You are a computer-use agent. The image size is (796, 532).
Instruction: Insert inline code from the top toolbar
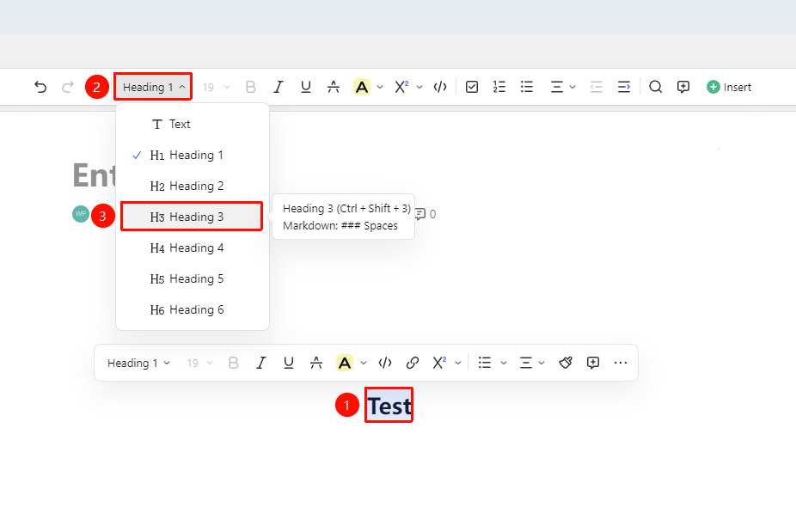tap(440, 88)
